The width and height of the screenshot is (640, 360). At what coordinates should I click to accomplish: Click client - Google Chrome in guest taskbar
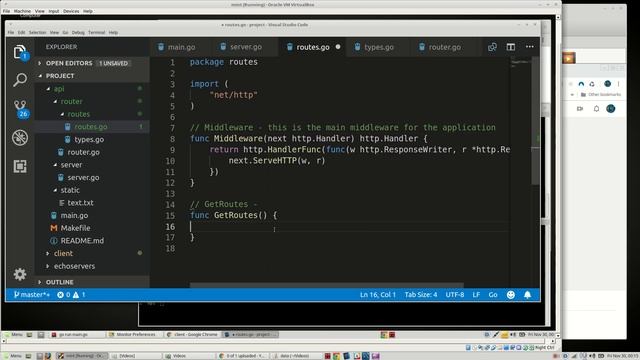192,334
